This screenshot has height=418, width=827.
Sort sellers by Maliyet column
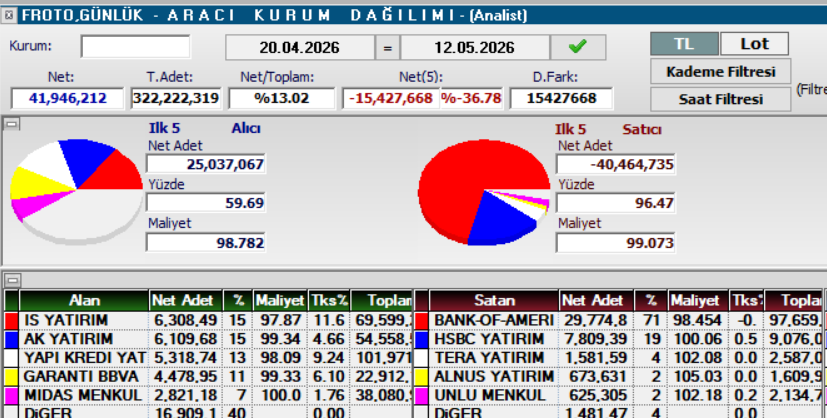click(698, 300)
